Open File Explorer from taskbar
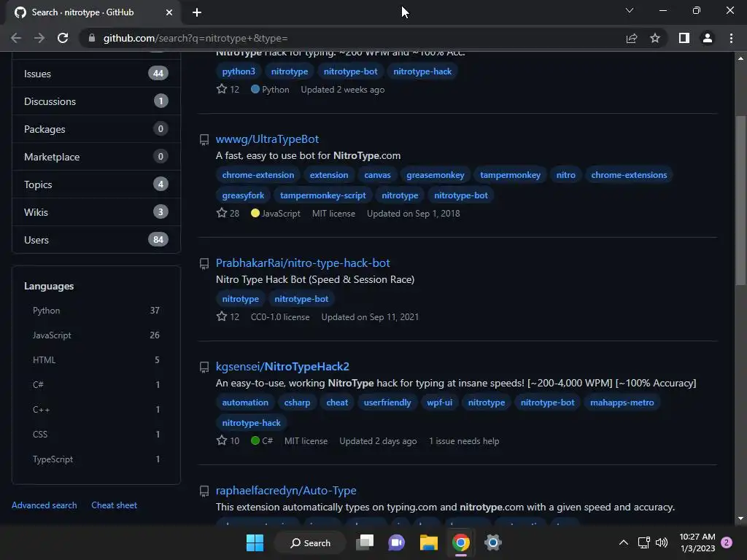Image resolution: width=747 pixels, height=560 pixels. (x=429, y=542)
